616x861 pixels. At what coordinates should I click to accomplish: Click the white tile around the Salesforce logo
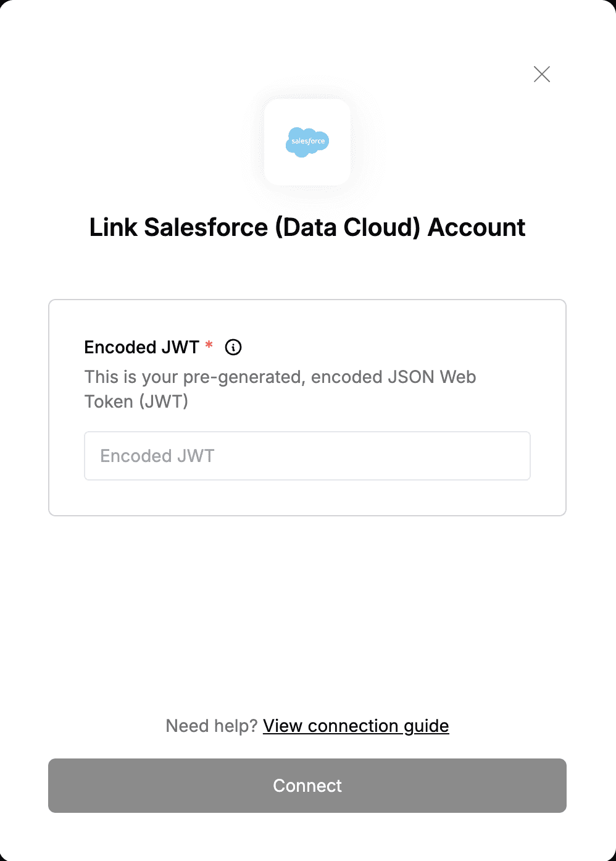(307, 142)
